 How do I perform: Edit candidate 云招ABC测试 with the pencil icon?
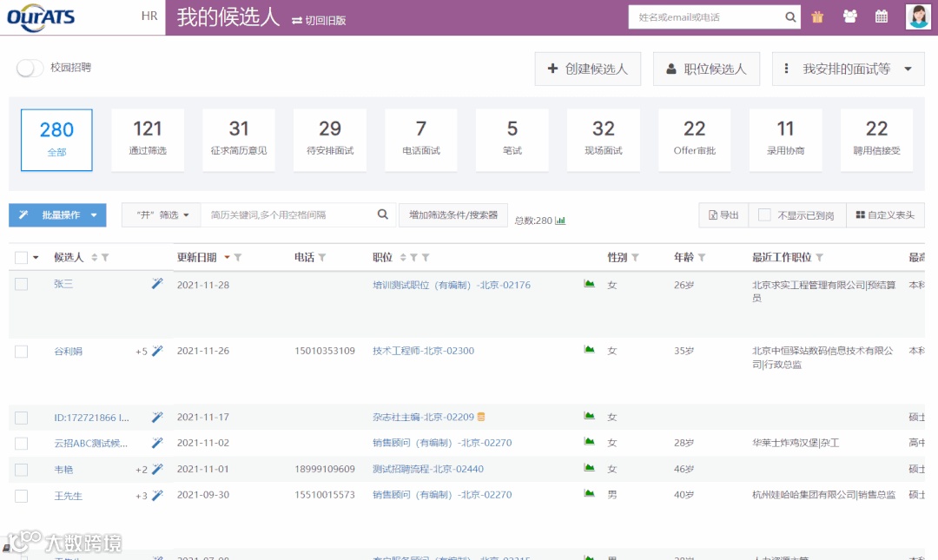[x=156, y=443]
